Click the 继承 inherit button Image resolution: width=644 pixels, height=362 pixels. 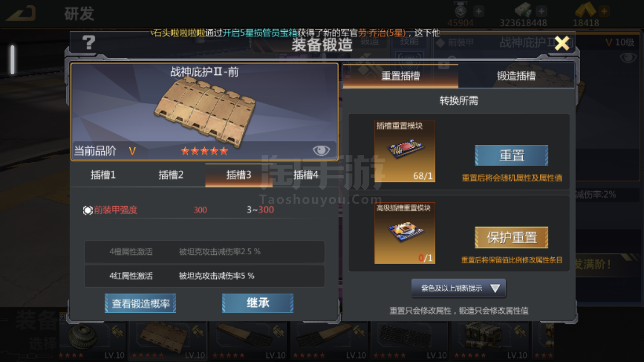(x=258, y=303)
